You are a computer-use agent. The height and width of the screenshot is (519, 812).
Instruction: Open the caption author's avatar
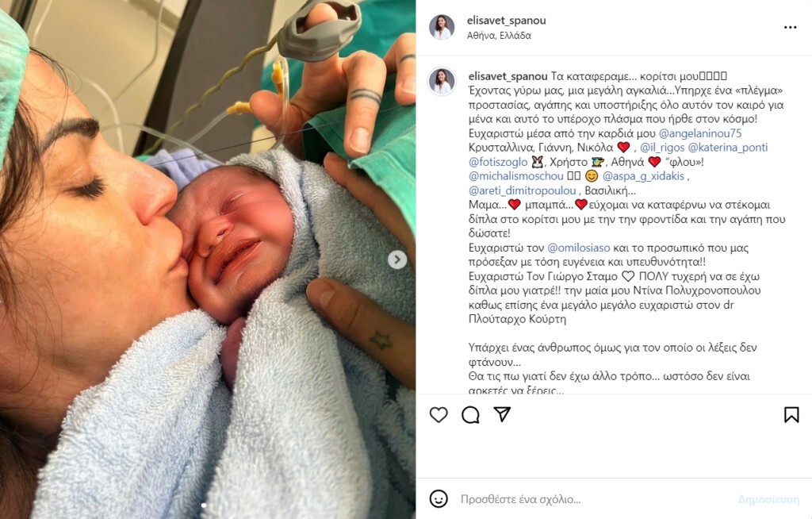pos(442,82)
